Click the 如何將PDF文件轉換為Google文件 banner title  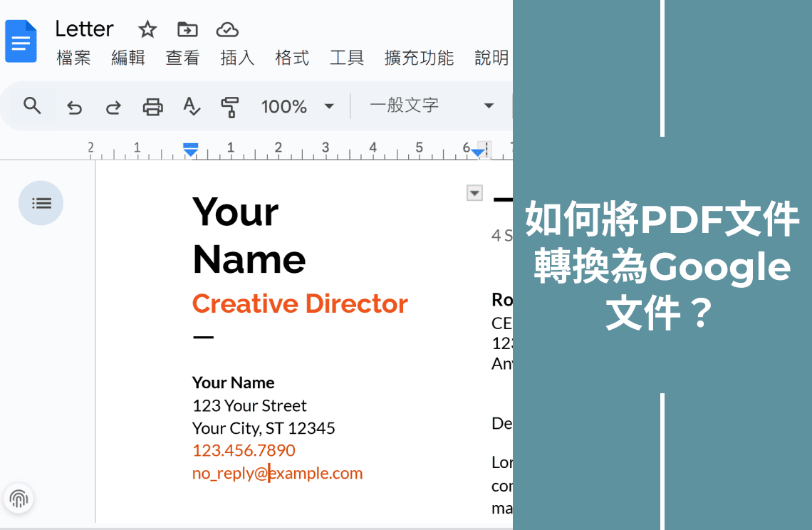click(662, 265)
